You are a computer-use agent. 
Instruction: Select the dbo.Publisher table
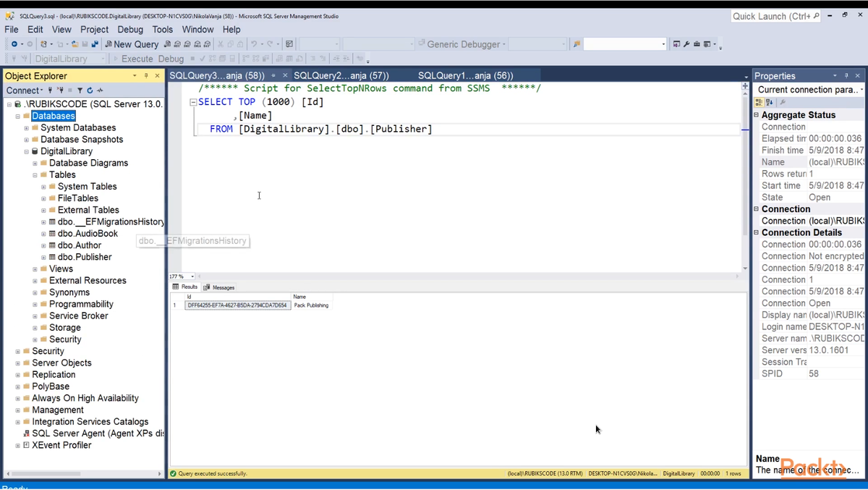(x=85, y=257)
